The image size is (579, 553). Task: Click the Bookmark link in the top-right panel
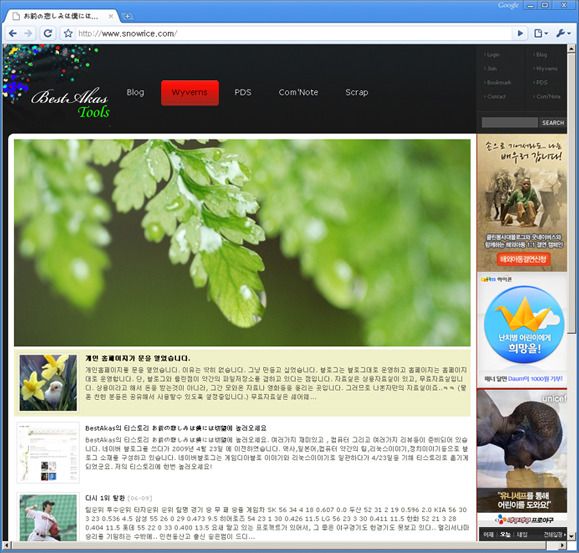coord(498,83)
